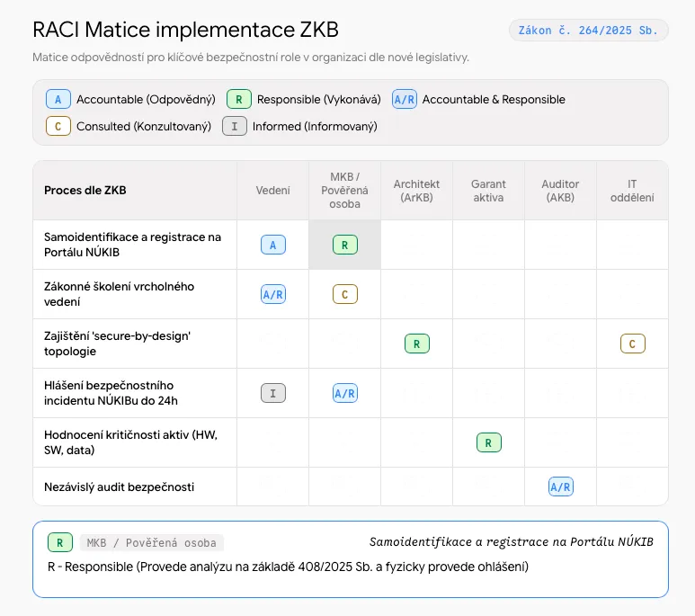695x616 pixels.
Task: Select row Samoidentifikace a registrace na Portálu NÚKIB
Action: click(x=351, y=245)
